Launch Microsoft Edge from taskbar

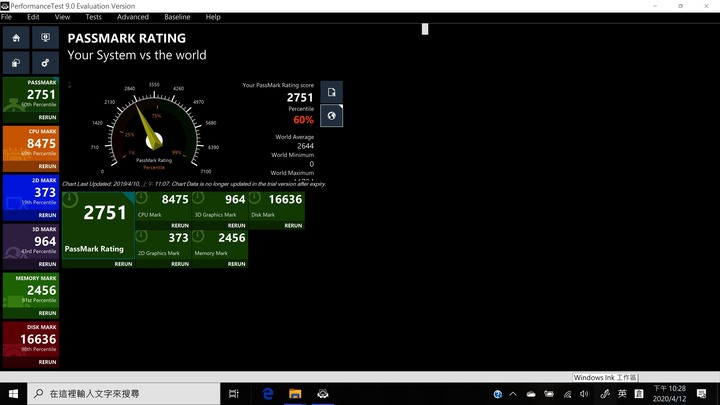click(x=268, y=394)
